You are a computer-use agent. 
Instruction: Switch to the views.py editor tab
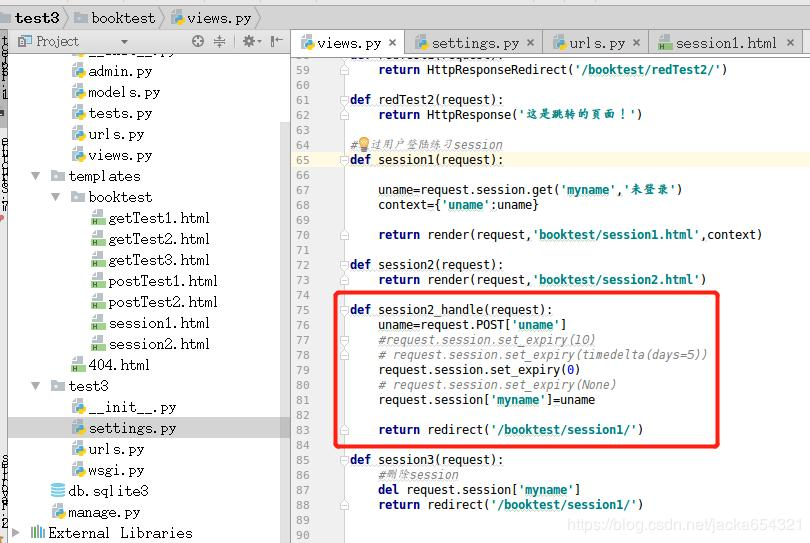click(x=349, y=43)
